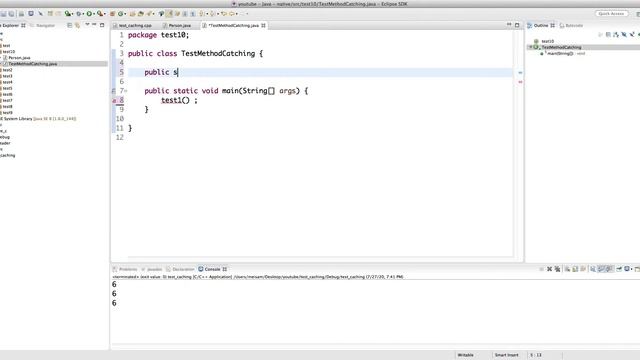Toggle Link with Editor in Package Explorer
The height and width of the screenshot is (360, 640).
click(x=77, y=25)
